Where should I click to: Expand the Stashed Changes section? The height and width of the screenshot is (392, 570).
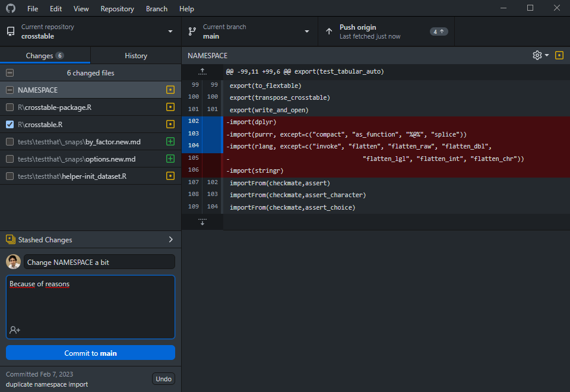[90, 240]
